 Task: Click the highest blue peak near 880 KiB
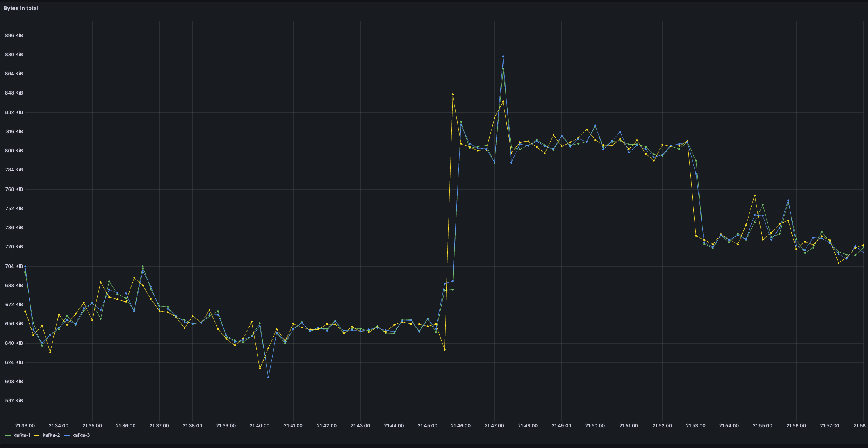coord(503,57)
